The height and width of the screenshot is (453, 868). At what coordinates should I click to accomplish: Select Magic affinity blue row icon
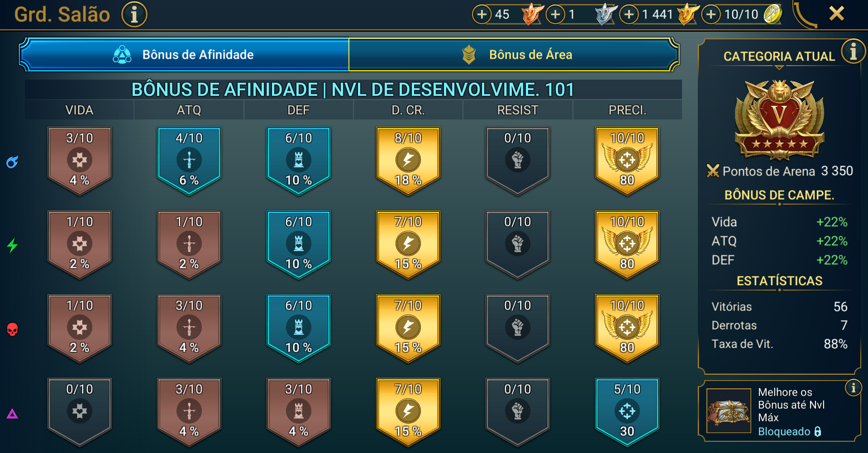pos(12,162)
